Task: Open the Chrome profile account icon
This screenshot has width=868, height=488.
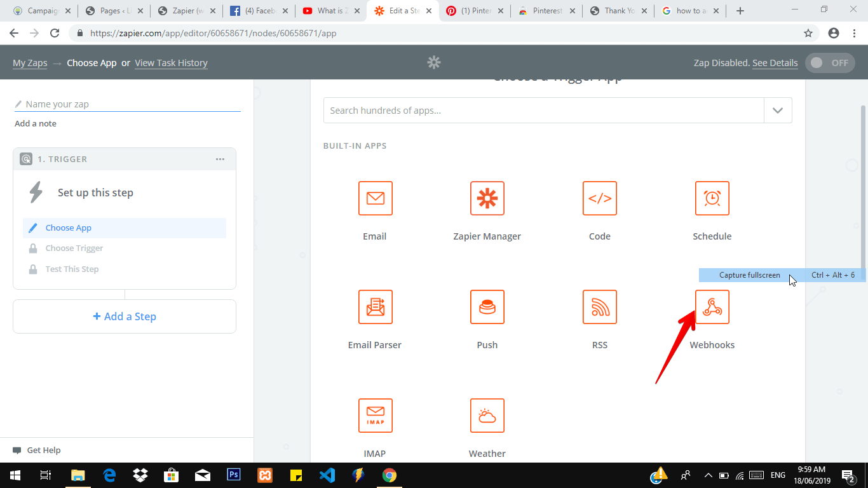Action: [834, 33]
